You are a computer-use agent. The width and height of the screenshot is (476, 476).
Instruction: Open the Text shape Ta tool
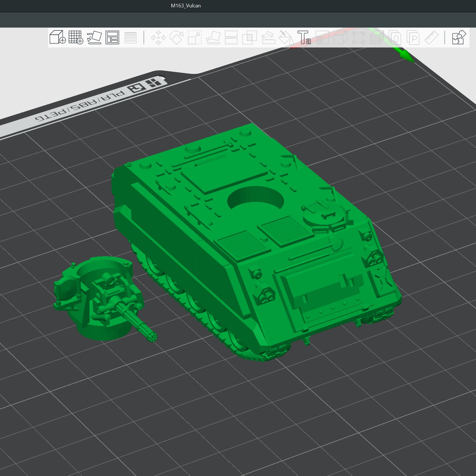click(304, 37)
